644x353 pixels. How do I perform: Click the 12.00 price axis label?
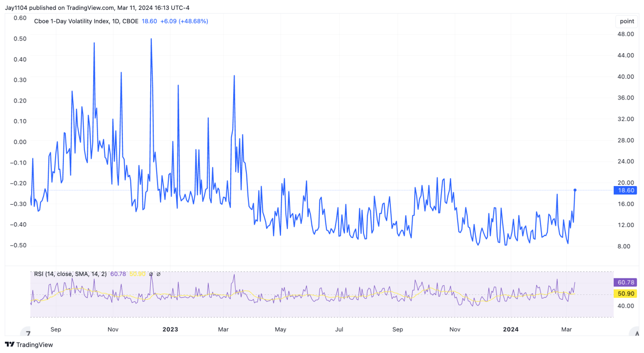(626, 225)
